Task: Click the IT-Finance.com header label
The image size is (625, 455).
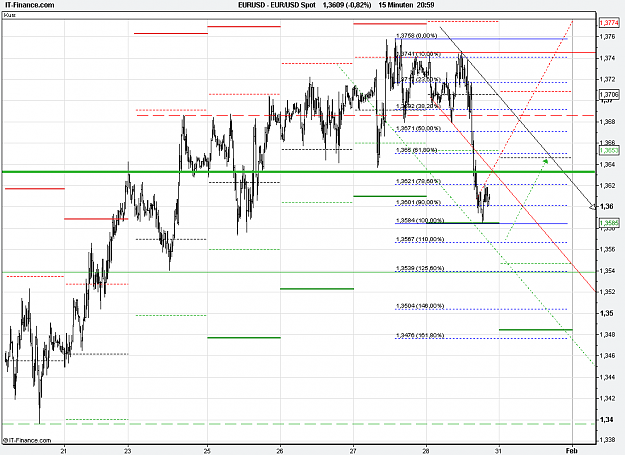Action: [x=29, y=5]
